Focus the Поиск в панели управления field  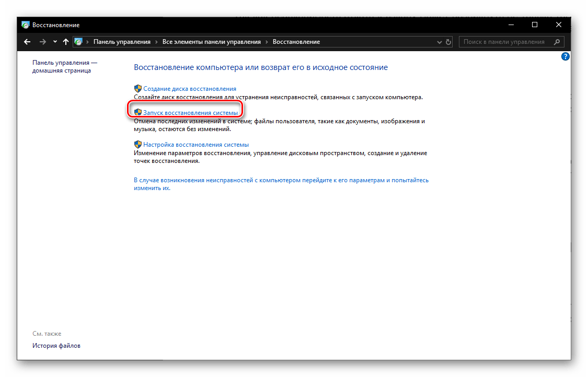point(504,42)
